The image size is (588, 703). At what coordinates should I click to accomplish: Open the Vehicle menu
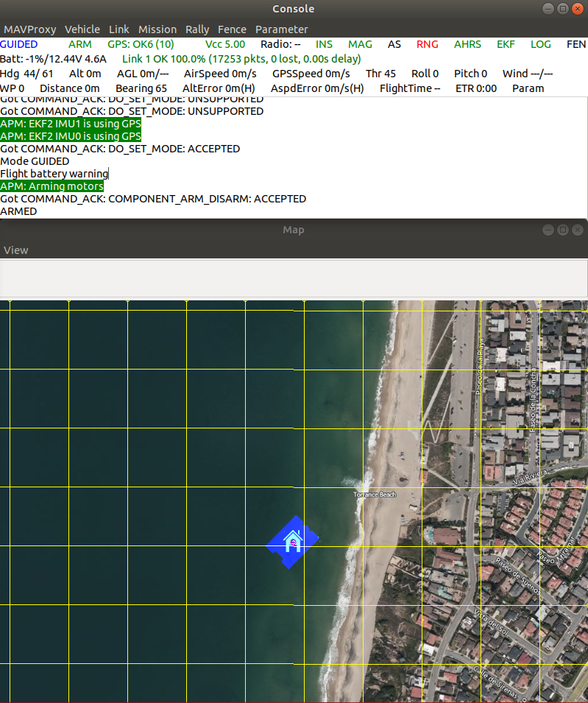[82, 29]
